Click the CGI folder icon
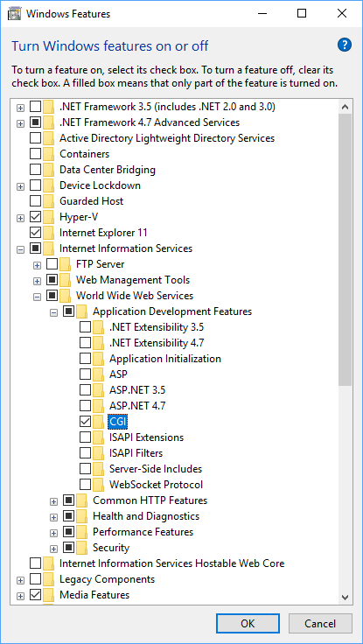Image resolution: width=363 pixels, height=644 pixels. [98, 422]
